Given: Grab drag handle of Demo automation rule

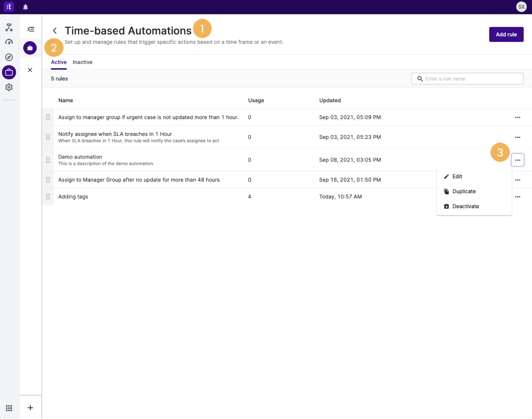Looking at the screenshot, I should click(48, 160).
